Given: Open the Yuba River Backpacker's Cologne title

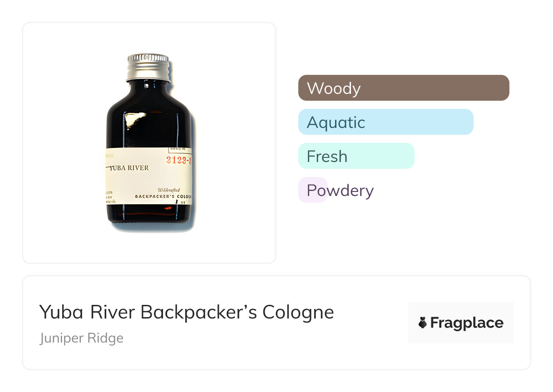Looking at the screenshot, I should pyautogui.click(x=186, y=312).
